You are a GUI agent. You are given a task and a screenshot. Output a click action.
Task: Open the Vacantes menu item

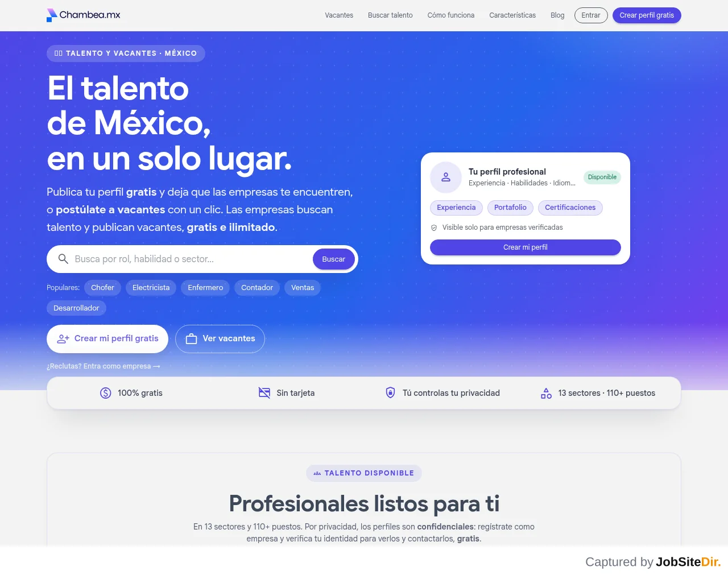point(339,15)
